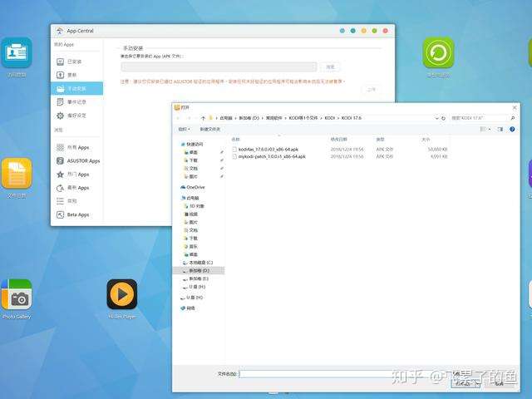Open the yellow File Explorer desktop icon

coord(17,174)
